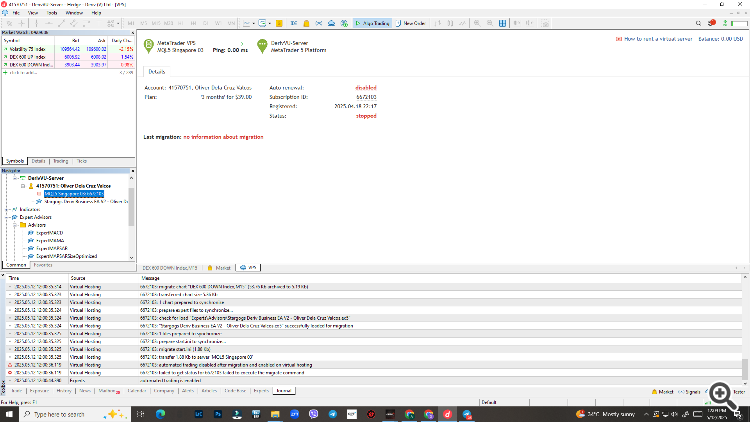Viewport: 750px width, 422px height.
Task: Click the connection status arrows icon
Action: pyautogui.click(x=725, y=23)
